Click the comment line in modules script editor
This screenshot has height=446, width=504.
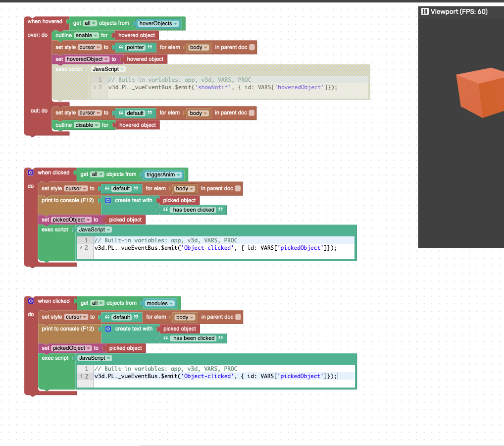click(x=166, y=369)
